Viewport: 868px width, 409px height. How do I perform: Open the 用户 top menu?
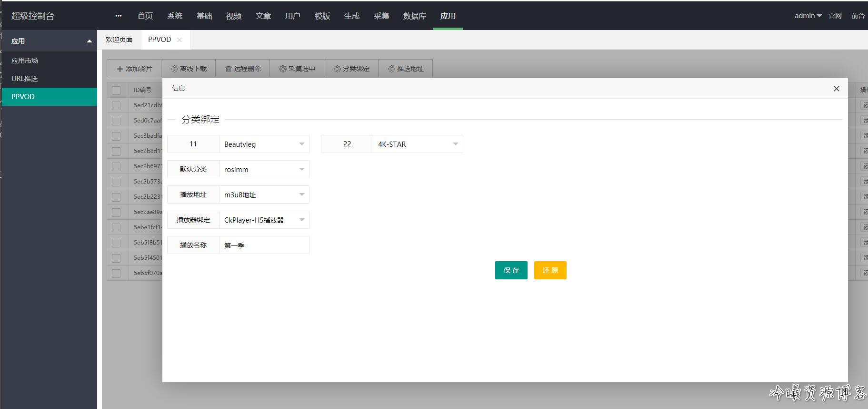(293, 16)
